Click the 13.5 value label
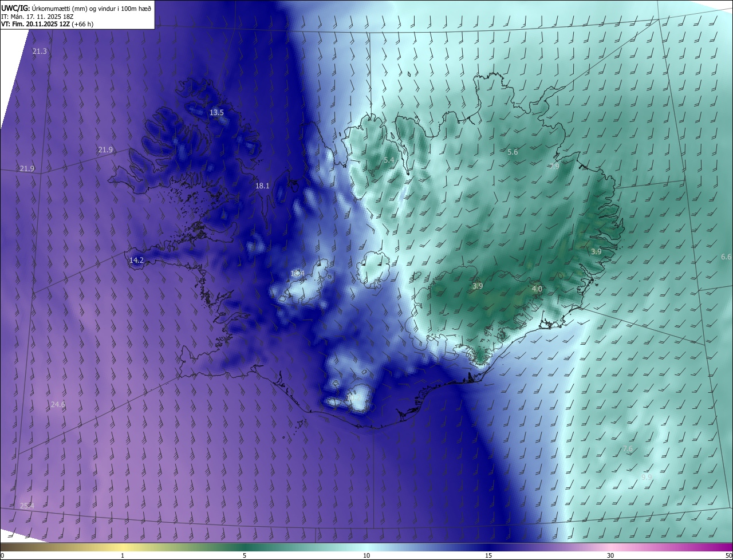 (x=216, y=113)
